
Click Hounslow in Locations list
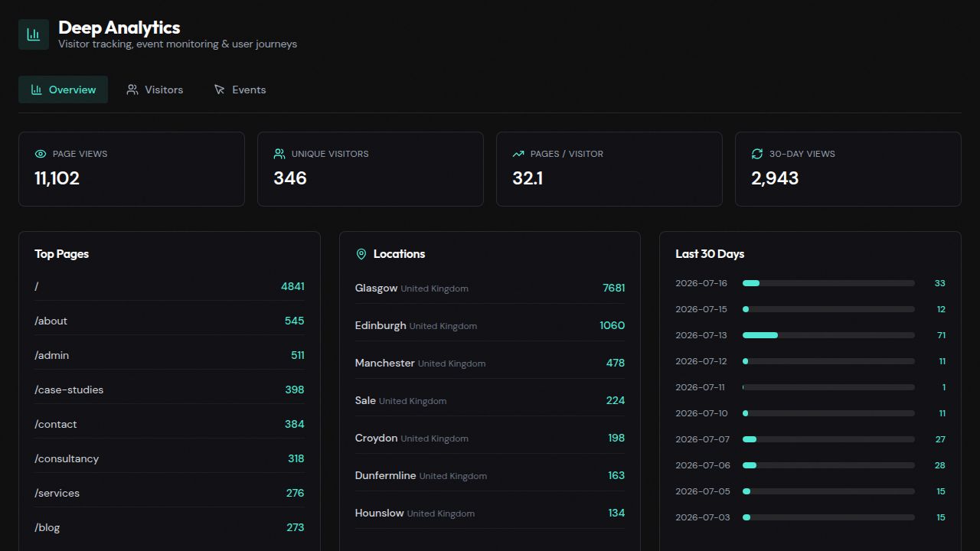click(x=380, y=513)
